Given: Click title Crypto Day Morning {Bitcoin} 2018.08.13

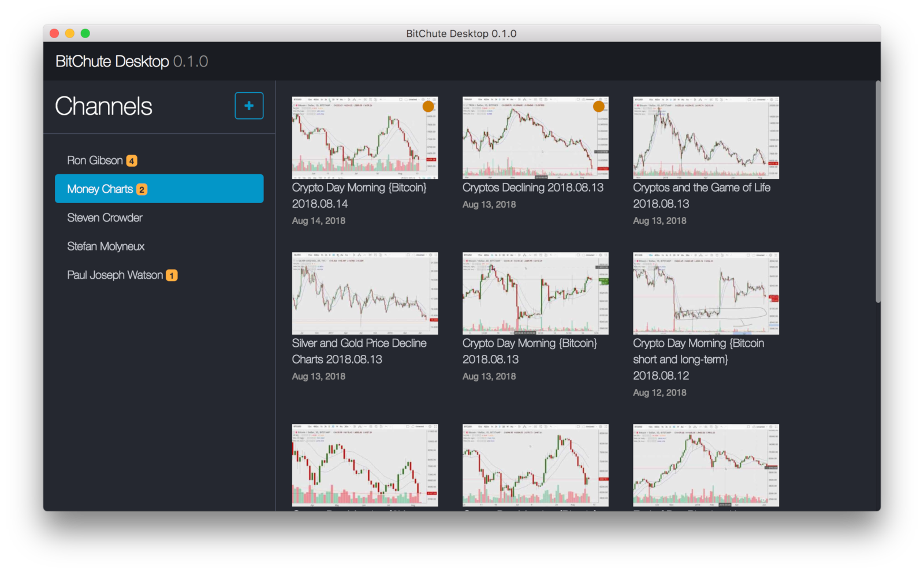Looking at the screenshot, I should 530,351.
